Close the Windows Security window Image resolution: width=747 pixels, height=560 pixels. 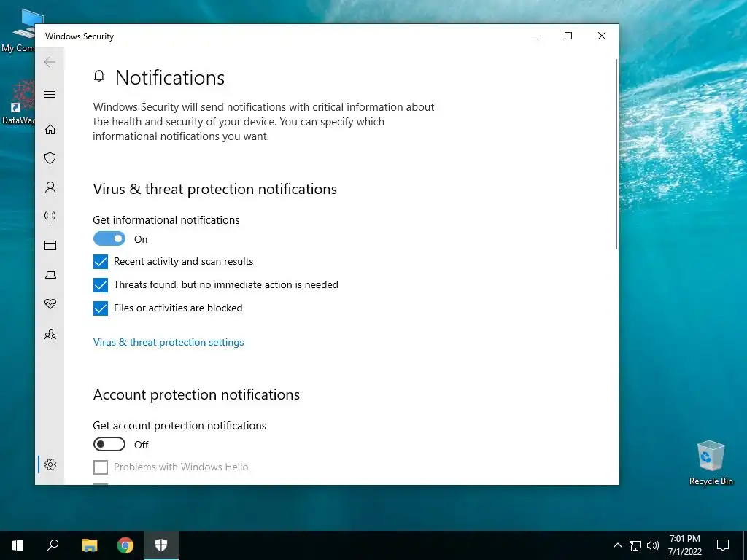602,36
